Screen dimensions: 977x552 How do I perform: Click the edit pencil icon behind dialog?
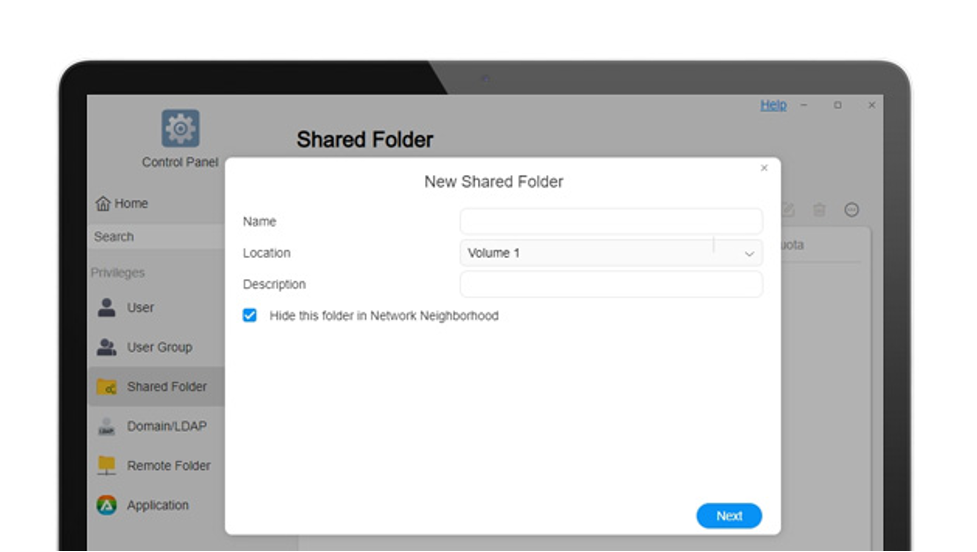(x=788, y=209)
